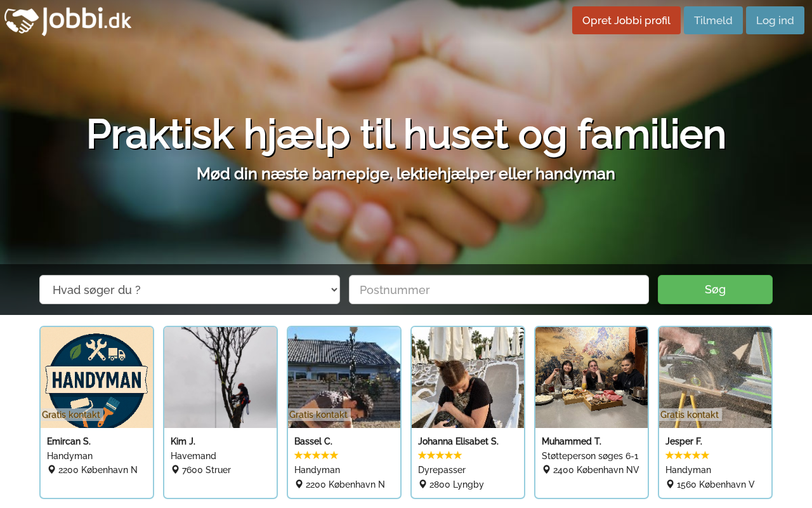812x508 pixels.
Task: Click location pin icon beside 2800 Lyngby
Action: [422, 485]
